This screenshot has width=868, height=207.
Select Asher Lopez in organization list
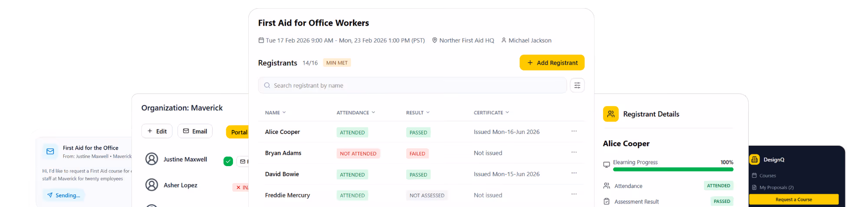coord(180,185)
